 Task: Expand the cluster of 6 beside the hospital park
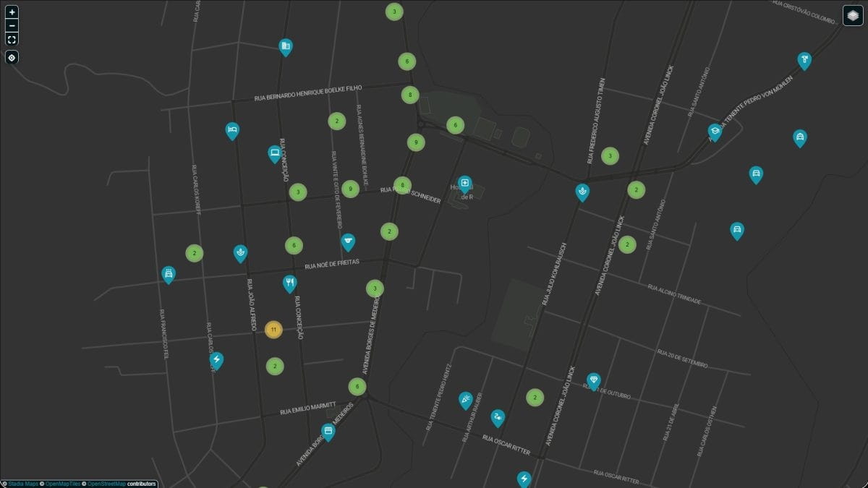(x=455, y=125)
